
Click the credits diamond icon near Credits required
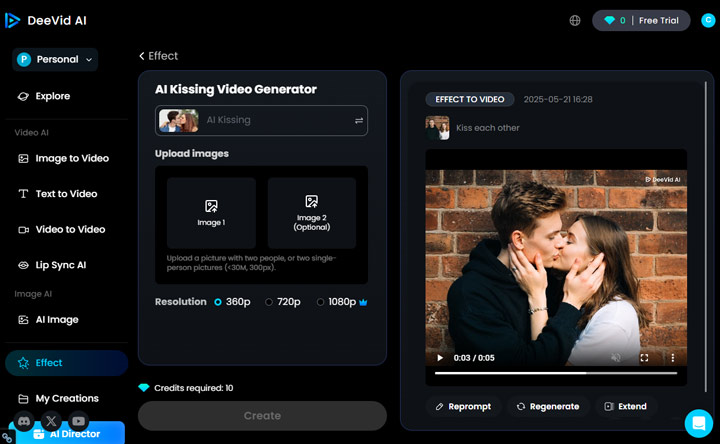coord(144,388)
